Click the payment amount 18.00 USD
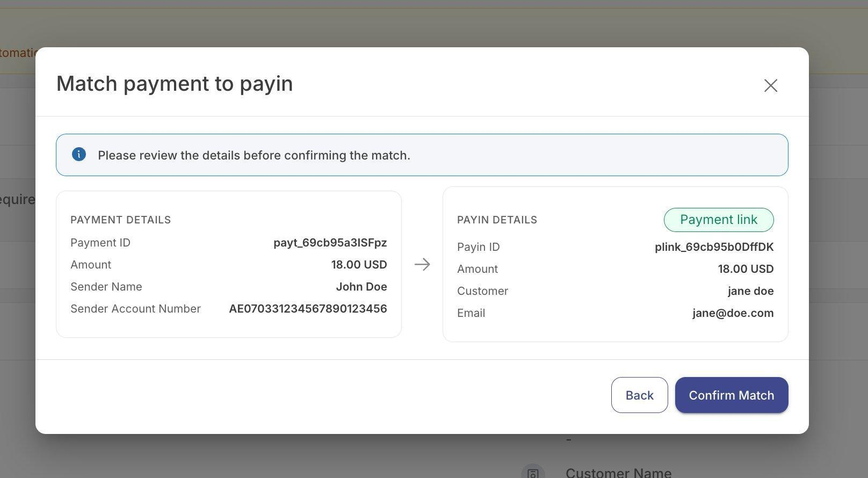The width and height of the screenshot is (868, 478). click(359, 265)
